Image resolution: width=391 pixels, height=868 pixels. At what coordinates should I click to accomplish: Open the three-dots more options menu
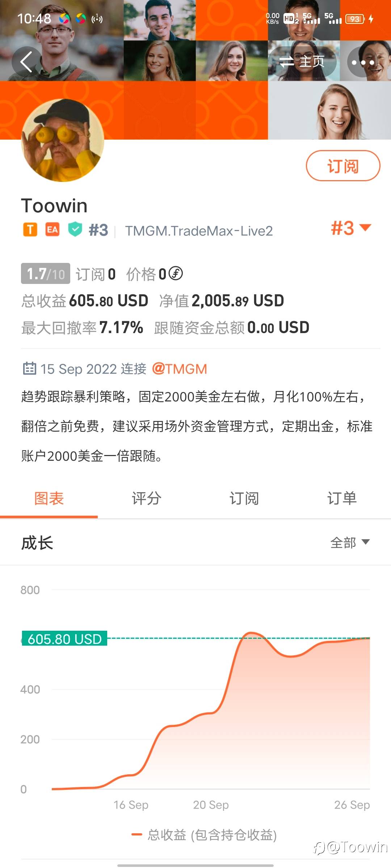tap(363, 62)
